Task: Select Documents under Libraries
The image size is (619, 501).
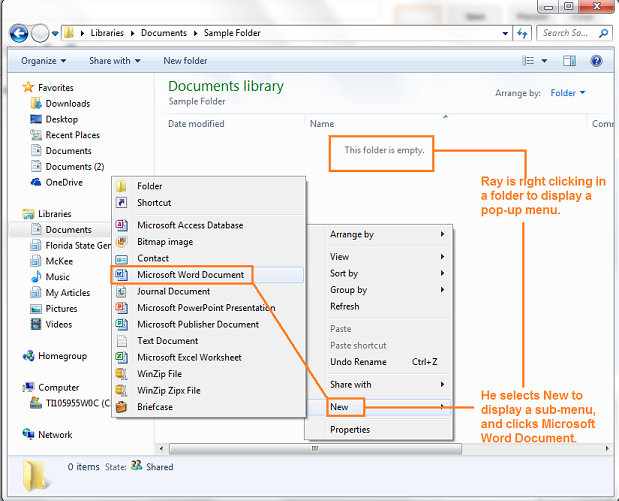Action: coord(69,230)
